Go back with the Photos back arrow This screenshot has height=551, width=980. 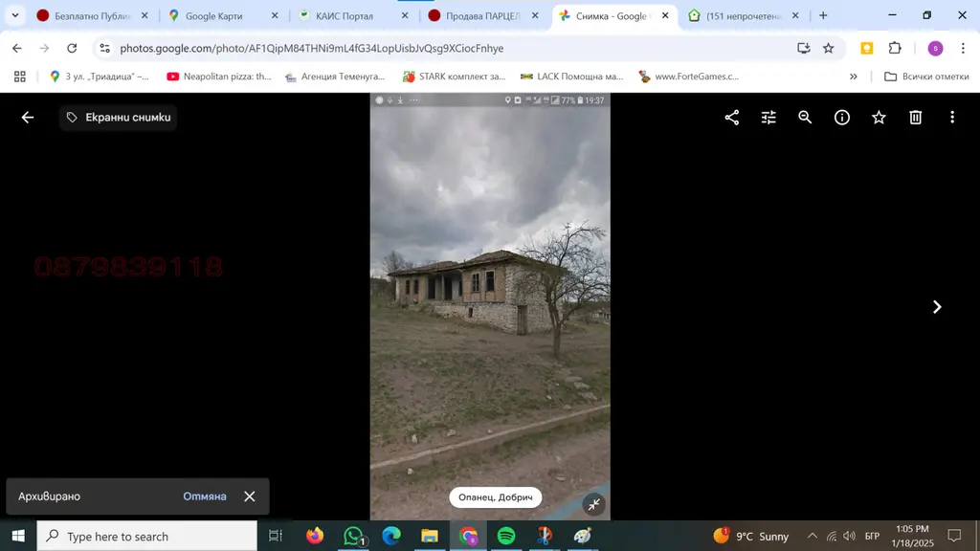click(28, 118)
